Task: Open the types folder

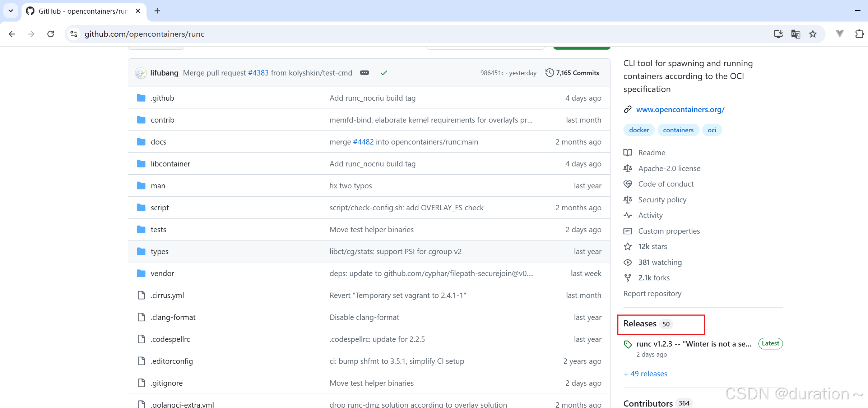Action: pyautogui.click(x=159, y=251)
